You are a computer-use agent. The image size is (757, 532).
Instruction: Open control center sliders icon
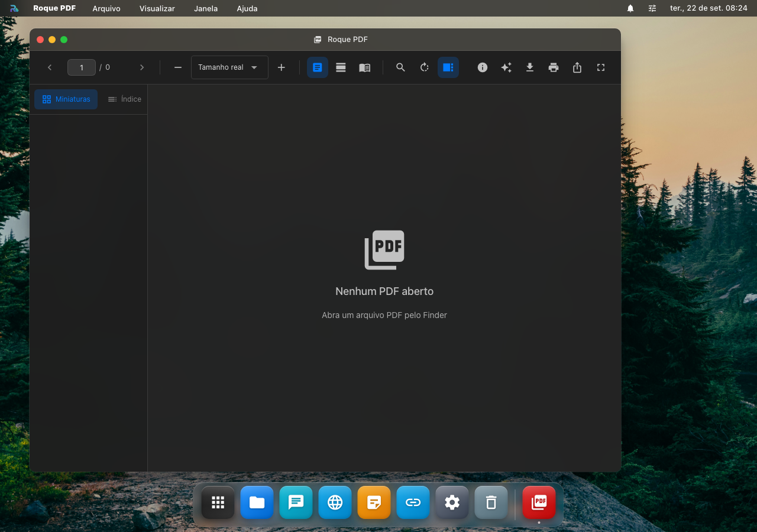652,8
